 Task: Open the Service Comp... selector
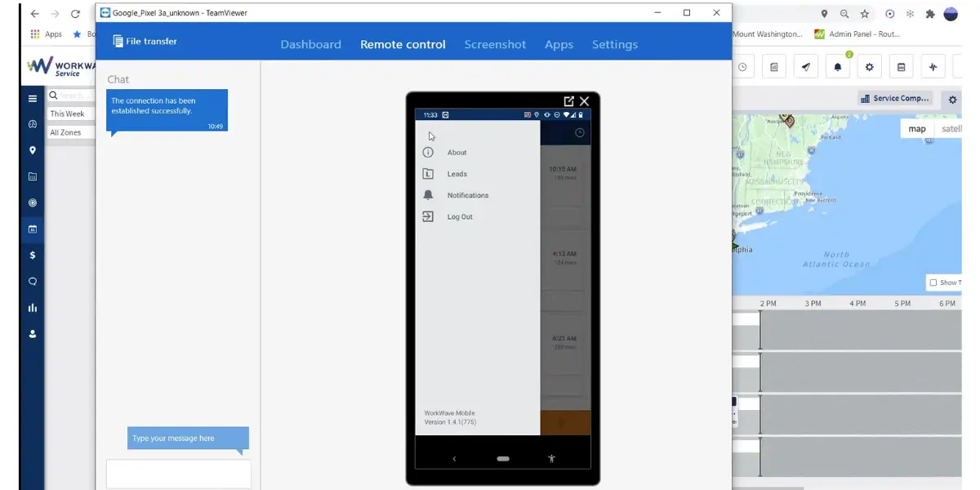(895, 98)
